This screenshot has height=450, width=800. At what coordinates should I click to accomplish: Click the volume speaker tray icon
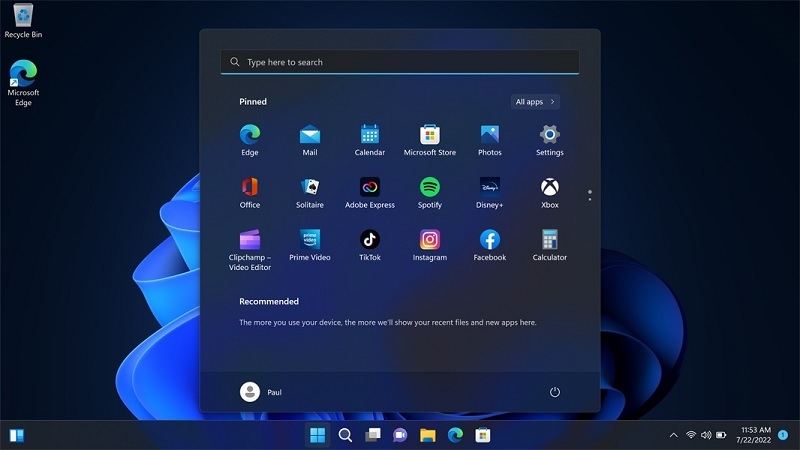[706, 435]
